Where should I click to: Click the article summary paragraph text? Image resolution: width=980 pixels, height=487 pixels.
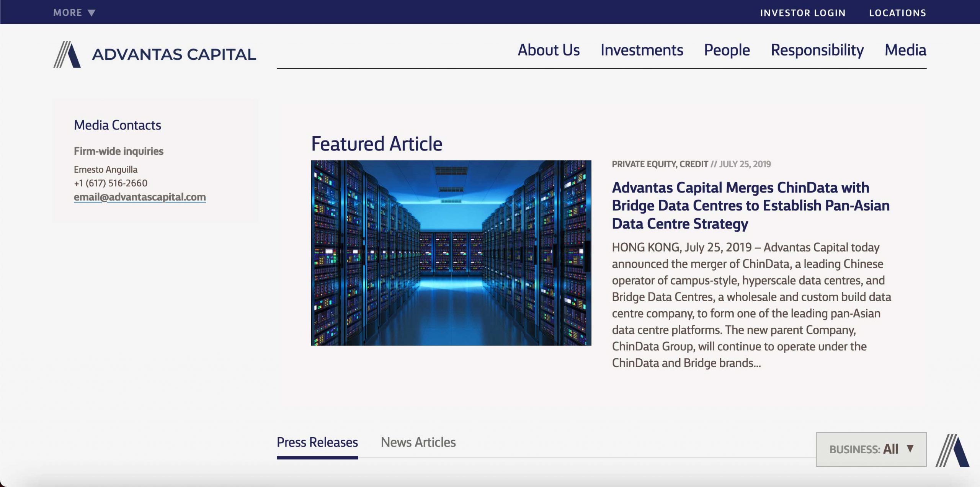(751, 305)
